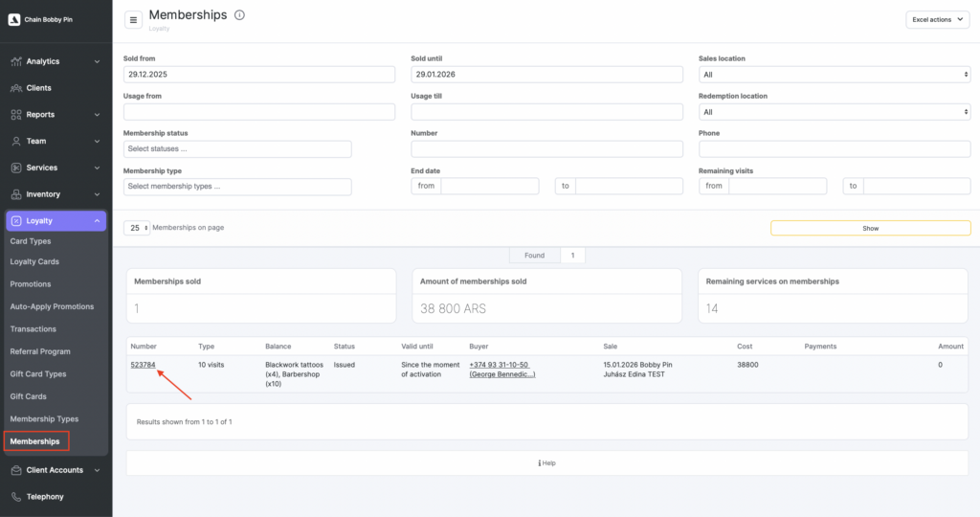The height and width of the screenshot is (517, 980).
Task: Click the Inventory icon in sidebar
Action: (x=16, y=194)
